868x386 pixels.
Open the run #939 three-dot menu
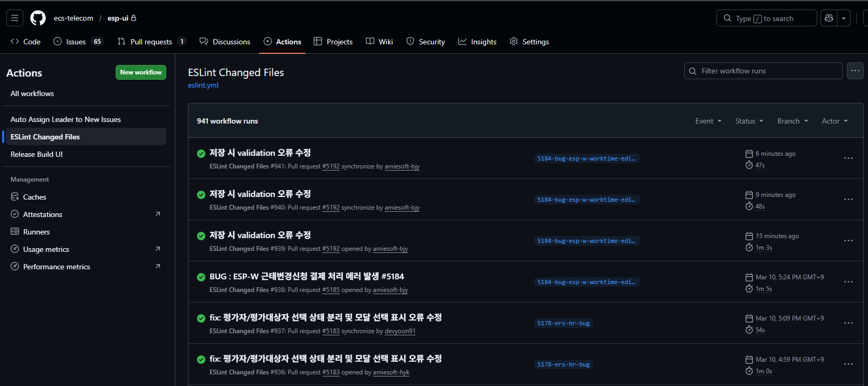click(848, 241)
